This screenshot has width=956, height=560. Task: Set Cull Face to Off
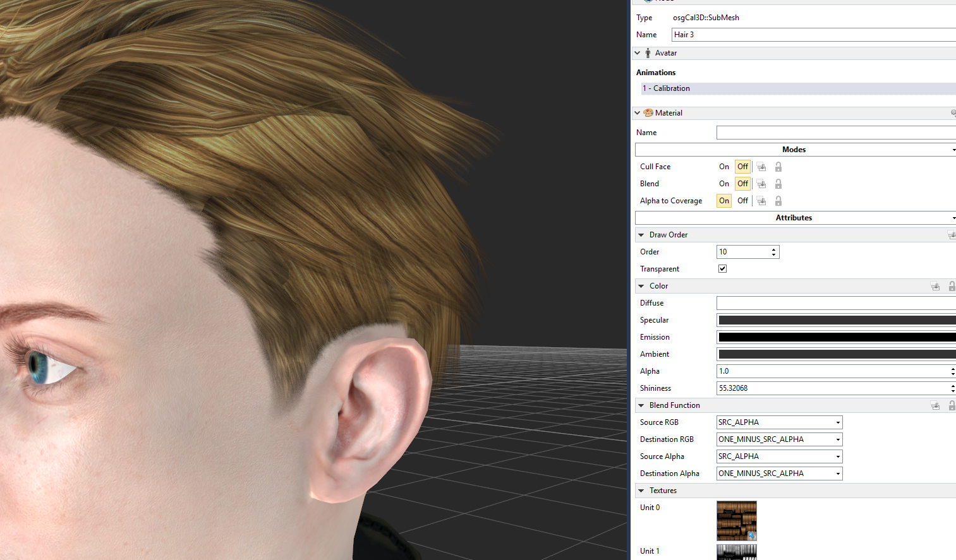pos(742,167)
